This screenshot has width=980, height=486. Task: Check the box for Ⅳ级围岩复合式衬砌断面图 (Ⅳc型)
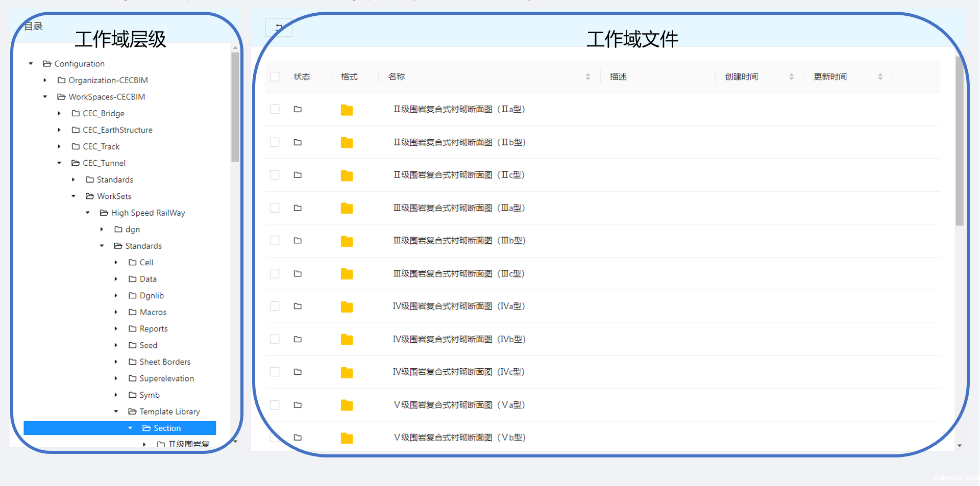(275, 372)
